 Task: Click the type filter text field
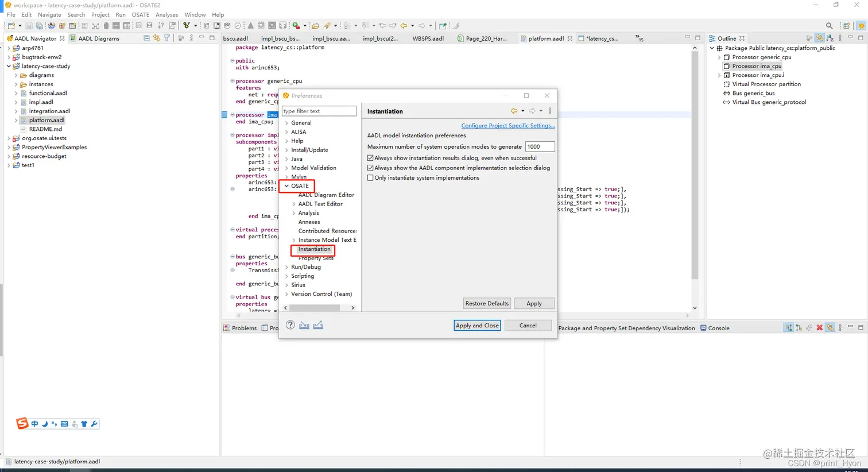tap(319, 111)
